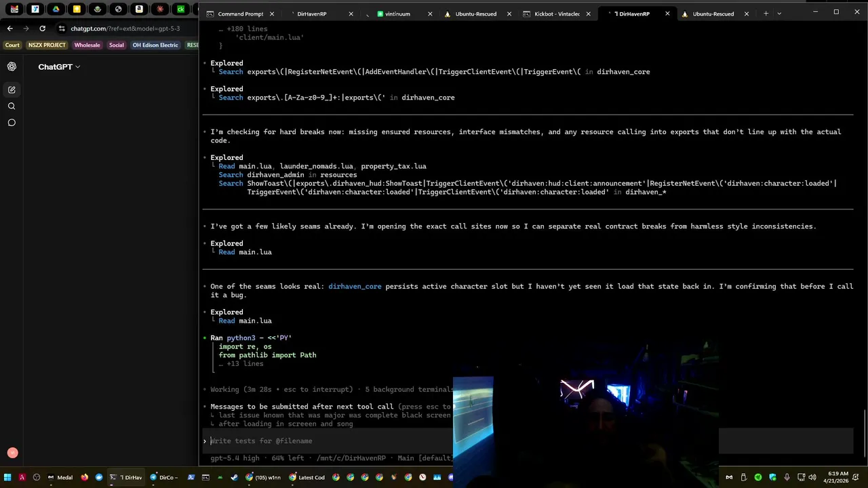Open the first Ubuntu-Rescued terminal tab
This screenshot has width=868, height=488.
click(x=475, y=14)
